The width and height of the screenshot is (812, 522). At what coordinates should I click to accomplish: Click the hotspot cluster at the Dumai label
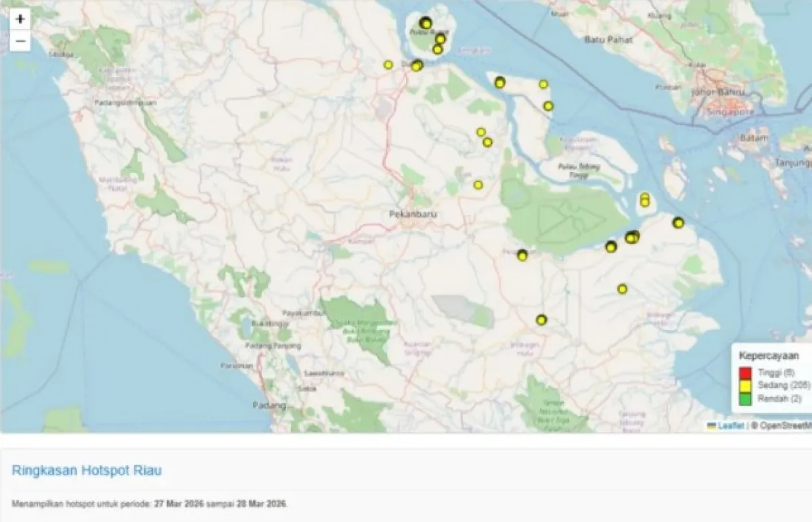[417, 66]
